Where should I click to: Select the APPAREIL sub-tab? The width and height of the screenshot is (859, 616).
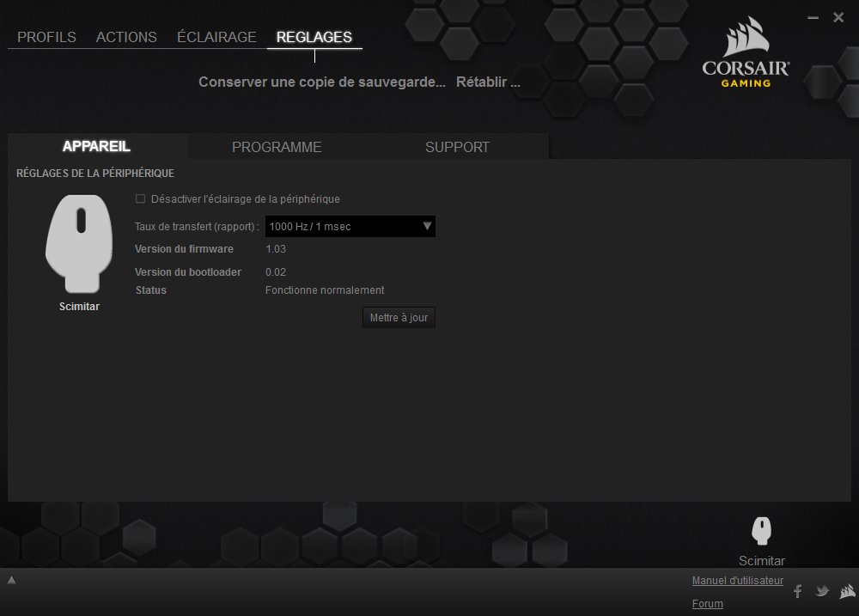click(96, 146)
